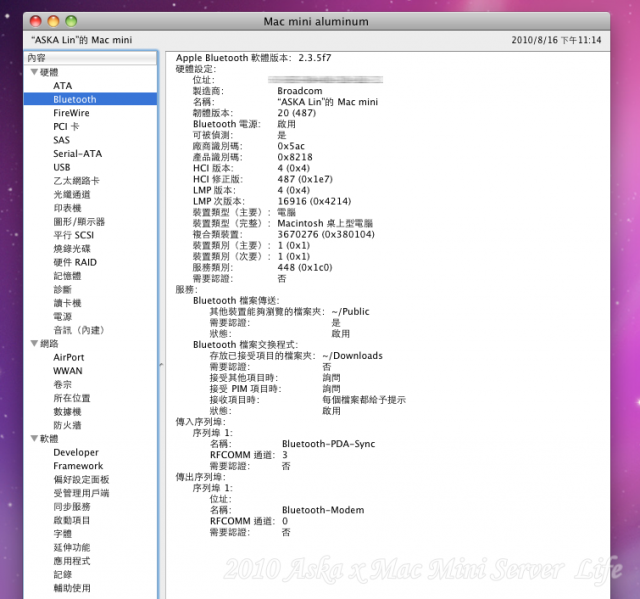Screen dimensions: 640x599
Task: Collapse the 網路 network section triangle
Action: click(34, 344)
